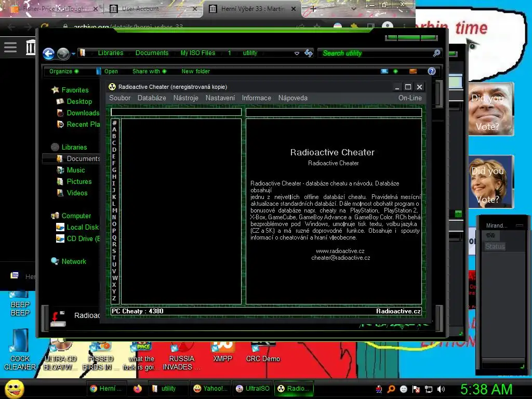The width and height of the screenshot is (532, 399).
Task: Open BEEP BEEP desktop icon
Action: [x=20, y=303]
